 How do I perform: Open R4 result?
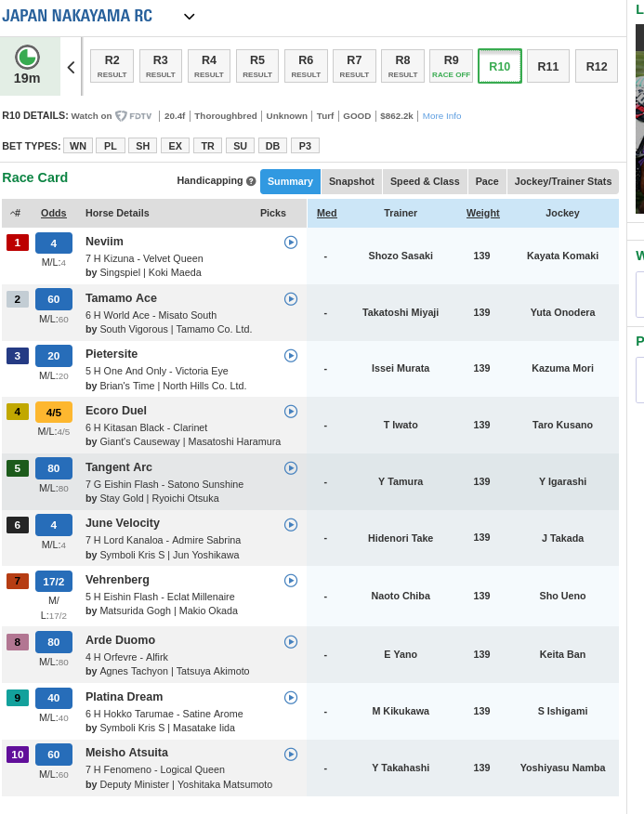pos(209,66)
